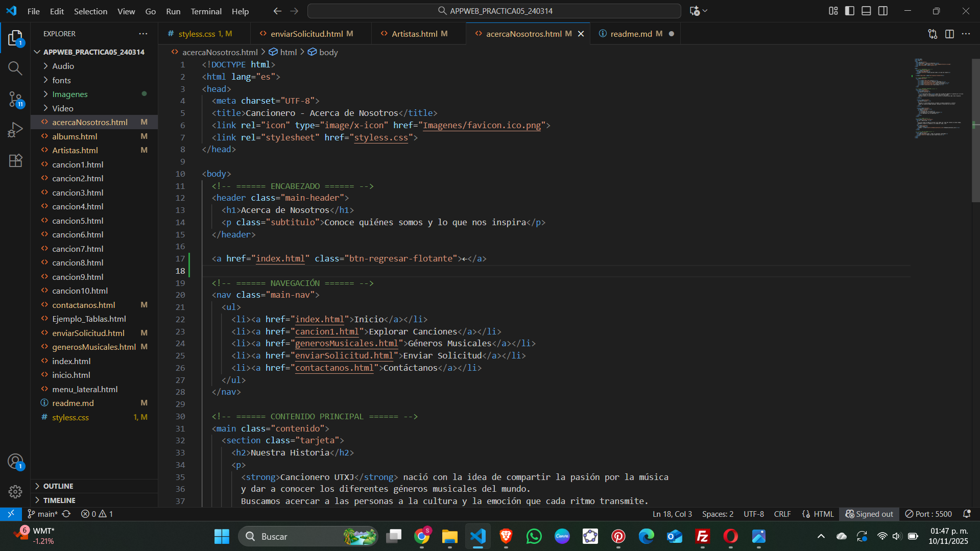Screen dimensions: 980x551
Task: Open the Manage settings gear
Action: pos(15,491)
